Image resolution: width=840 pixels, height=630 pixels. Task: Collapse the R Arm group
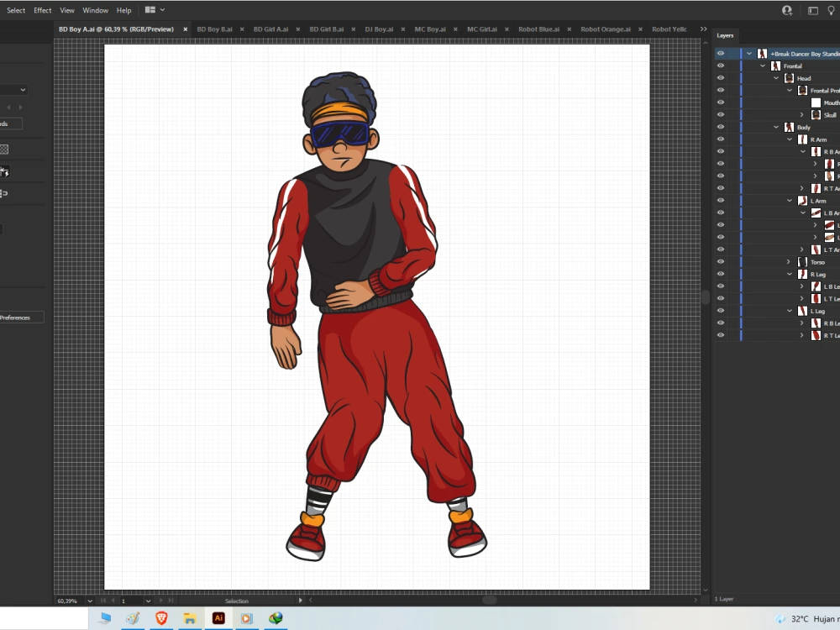[x=789, y=139]
